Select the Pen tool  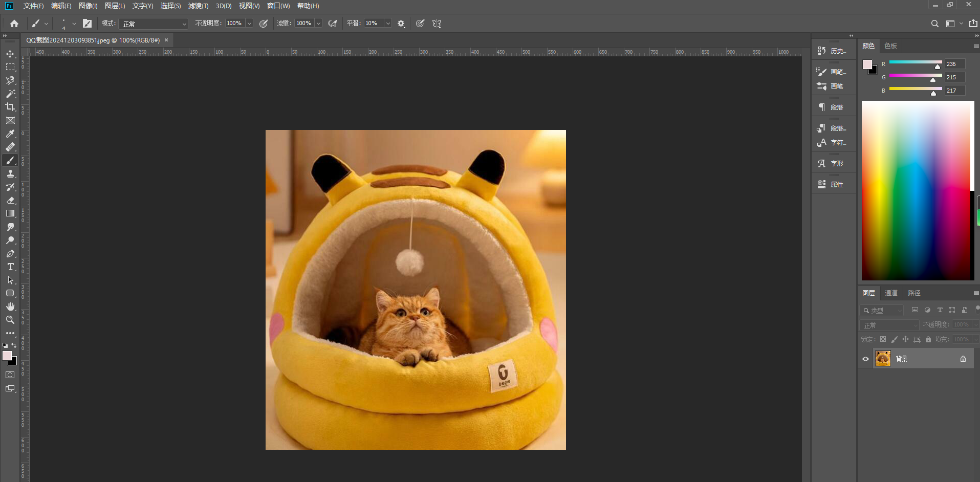10,253
